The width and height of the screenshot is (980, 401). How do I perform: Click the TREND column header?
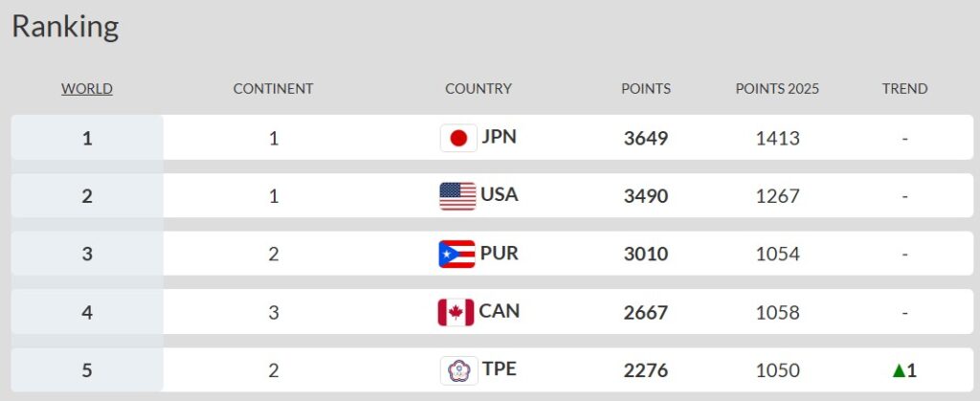pyautogui.click(x=904, y=89)
